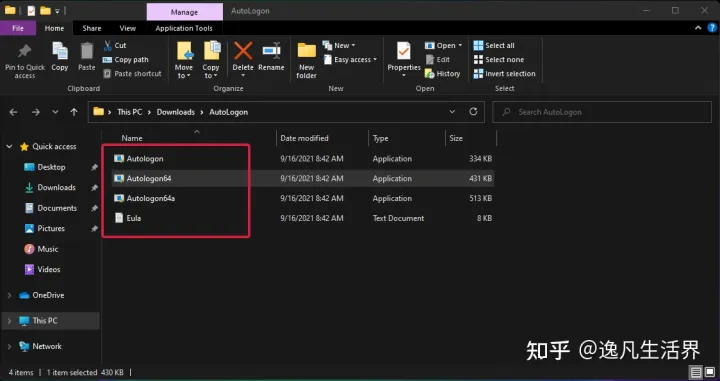This screenshot has height=381, width=720.
Task: Switch to large icons view layout
Action: tap(709, 372)
